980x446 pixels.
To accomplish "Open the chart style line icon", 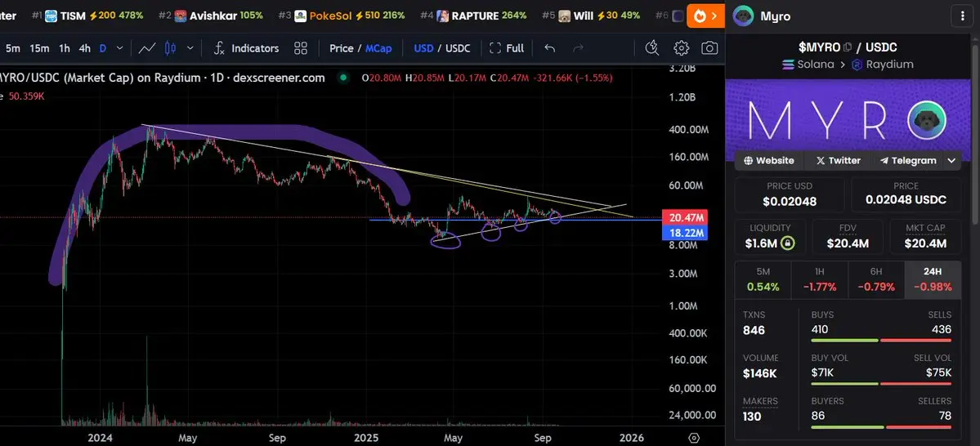I will 147,48.
